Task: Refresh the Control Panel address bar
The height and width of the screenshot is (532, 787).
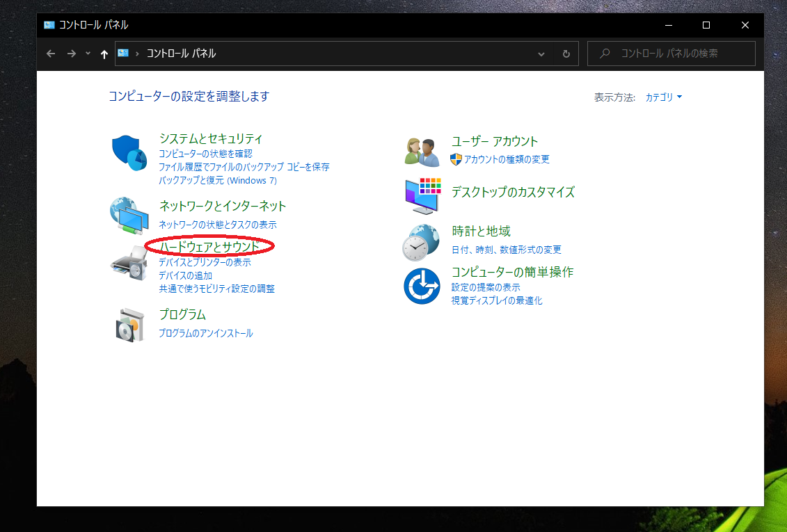Action: 566,54
